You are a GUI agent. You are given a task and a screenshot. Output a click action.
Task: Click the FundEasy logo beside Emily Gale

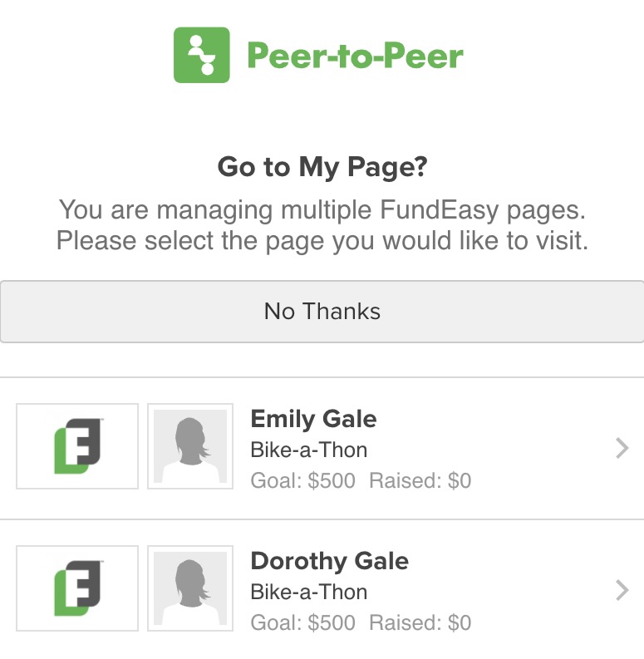77,446
